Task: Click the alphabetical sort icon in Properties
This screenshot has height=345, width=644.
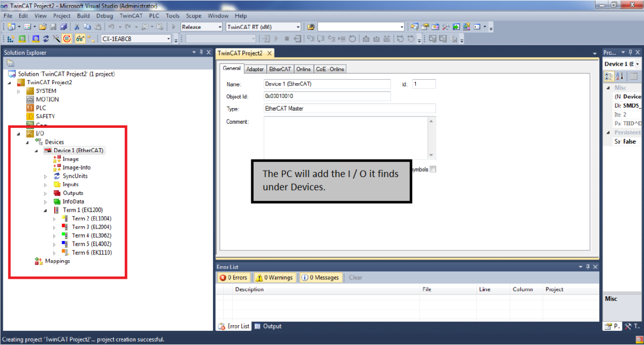Action: point(619,76)
